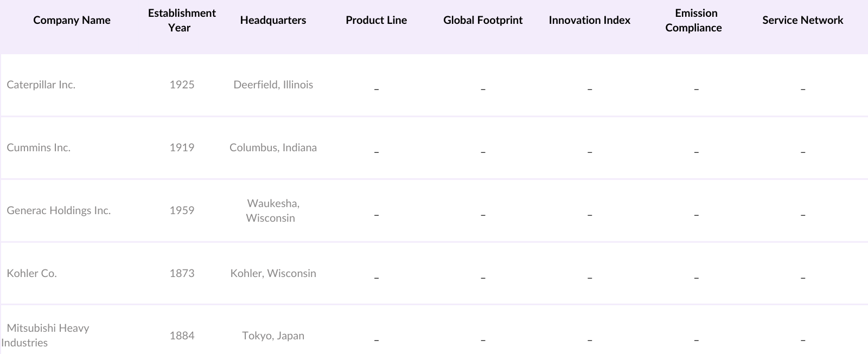Image resolution: width=868 pixels, height=354 pixels.
Task: Select Kohler's empty Service Network cell
Action: (802, 274)
